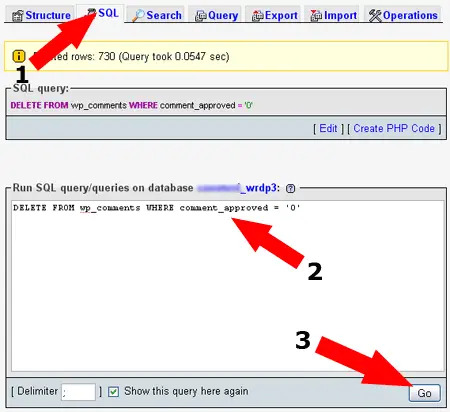Click the Operations tools icon
Viewport: 450px width, 412px height.
[375, 16]
